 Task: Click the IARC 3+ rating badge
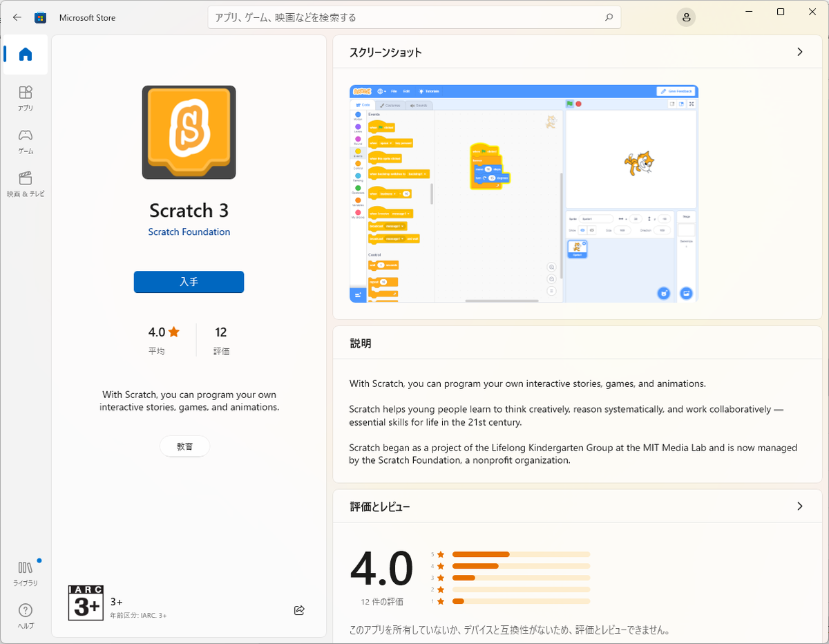coord(86,602)
